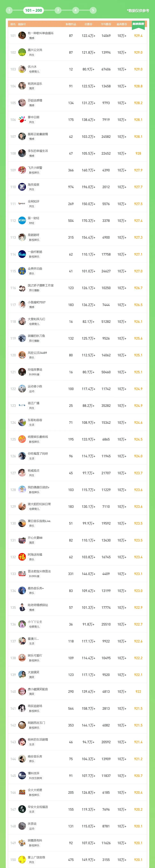Open the 海员观察 dark logo avatar

(x=22, y=187)
